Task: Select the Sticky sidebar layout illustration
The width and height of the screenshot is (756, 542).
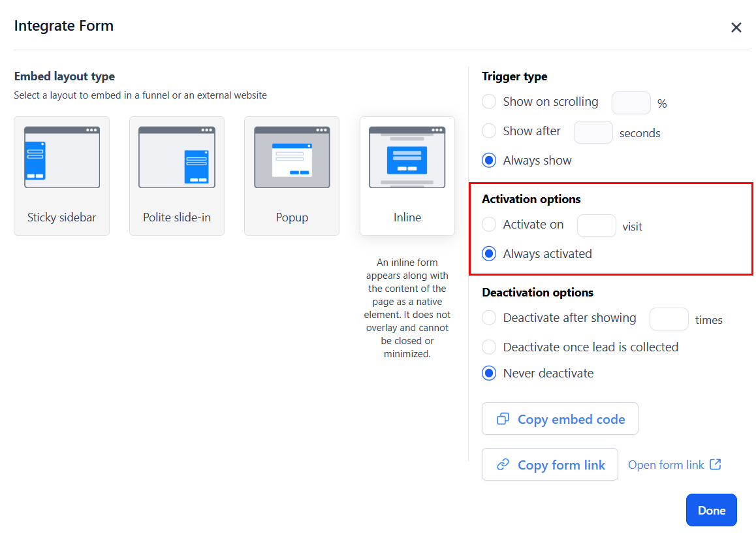Action: coord(62,157)
